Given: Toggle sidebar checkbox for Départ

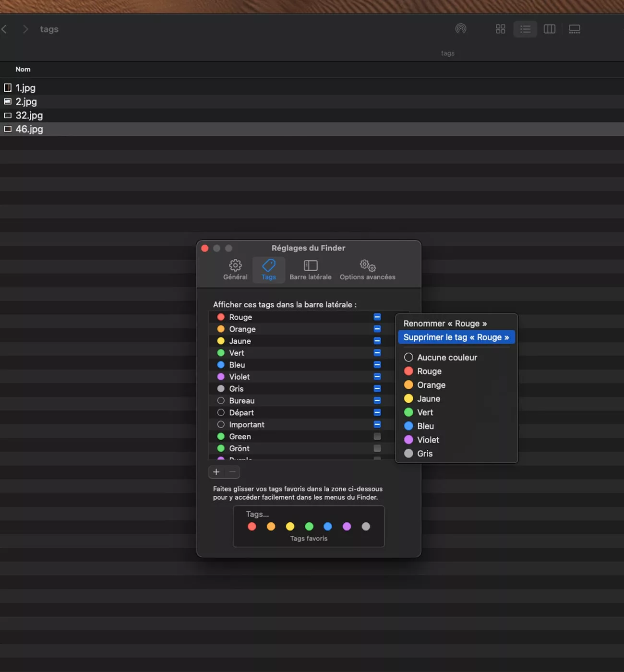Looking at the screenshot, I should pyautogui.click(x=377, y=412).
